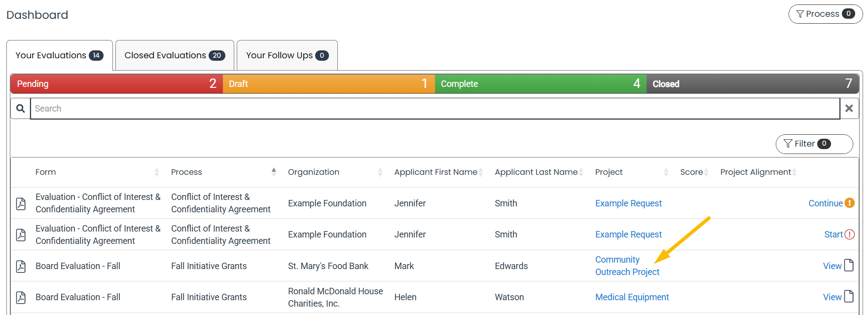Filter by Pending status bar

(x=117, y=84)
